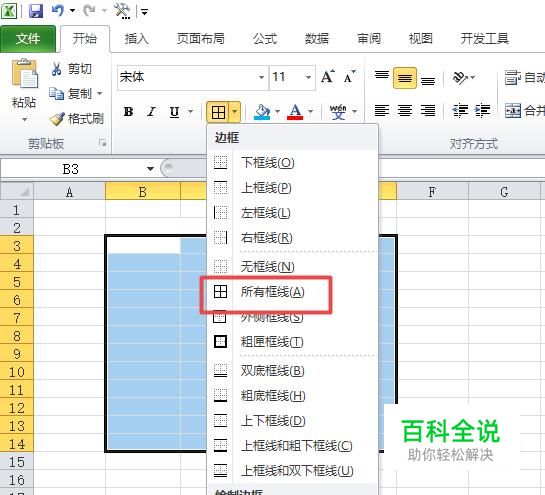Switch to the 插入 Insert tab
The height and width of the screenshot is (495, 545).
137,39
